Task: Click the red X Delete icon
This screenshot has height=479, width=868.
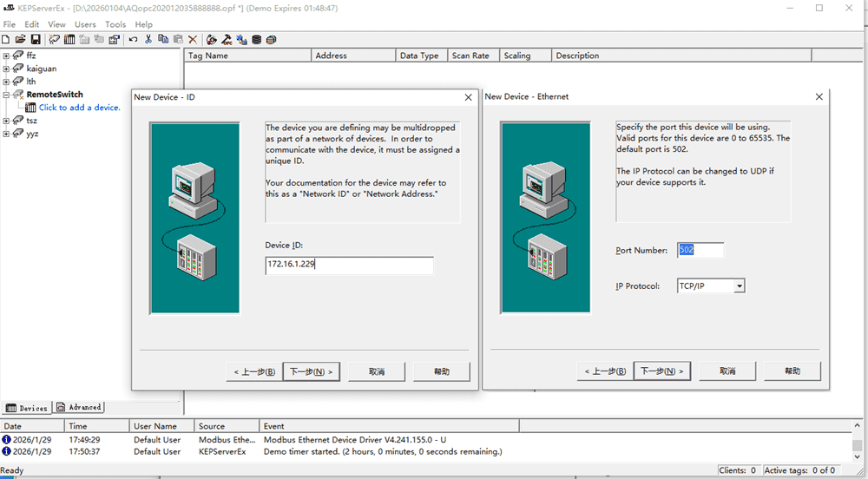Action: pos(193,40)
